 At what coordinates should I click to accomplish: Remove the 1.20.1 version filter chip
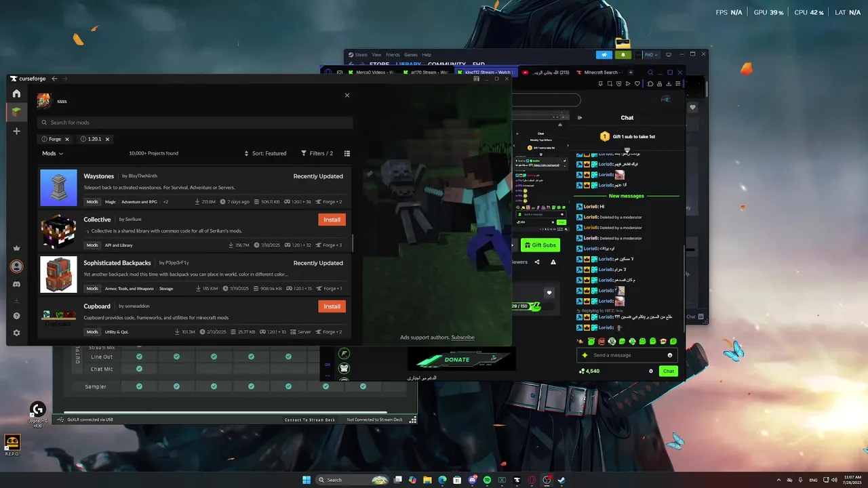[x=107, y=139]
